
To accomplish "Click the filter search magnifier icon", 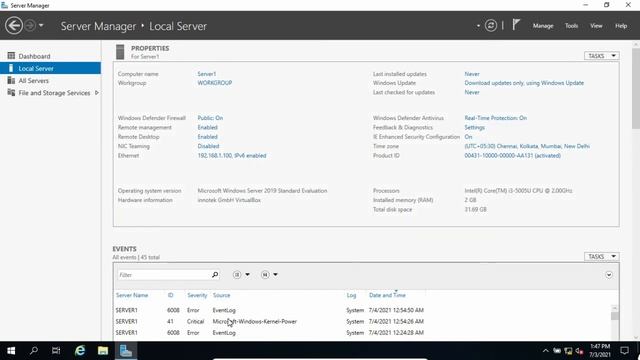I will (215, 275).
